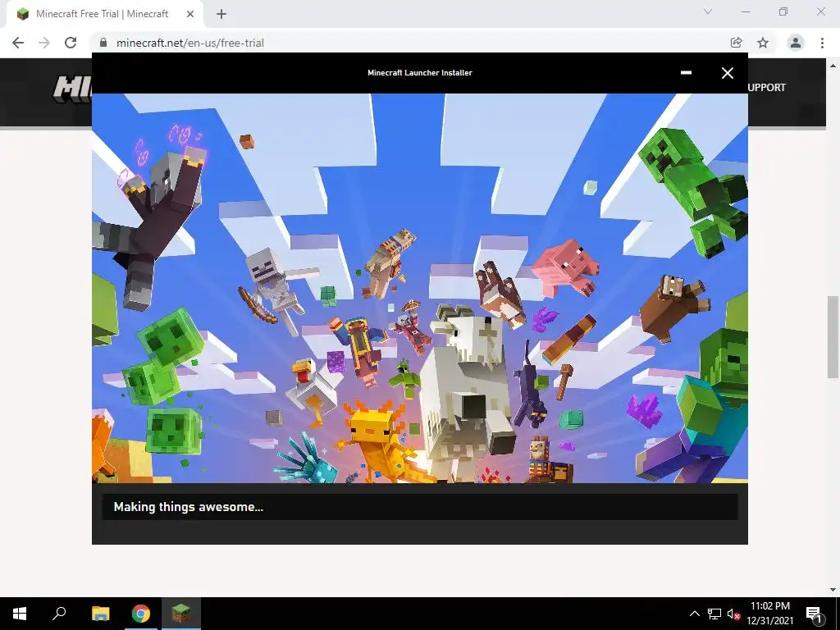Open the Chrome profile avatar
Viewport: 840px width, 630px height.
pyautogui.click(x=796, y=43)
